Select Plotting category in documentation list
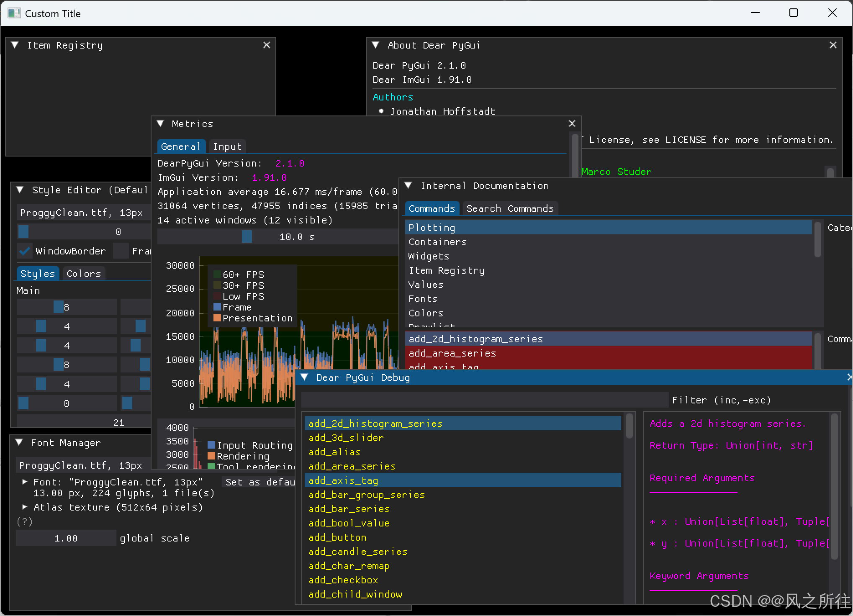This screenshot has height=616, width=853. (609, 228)
